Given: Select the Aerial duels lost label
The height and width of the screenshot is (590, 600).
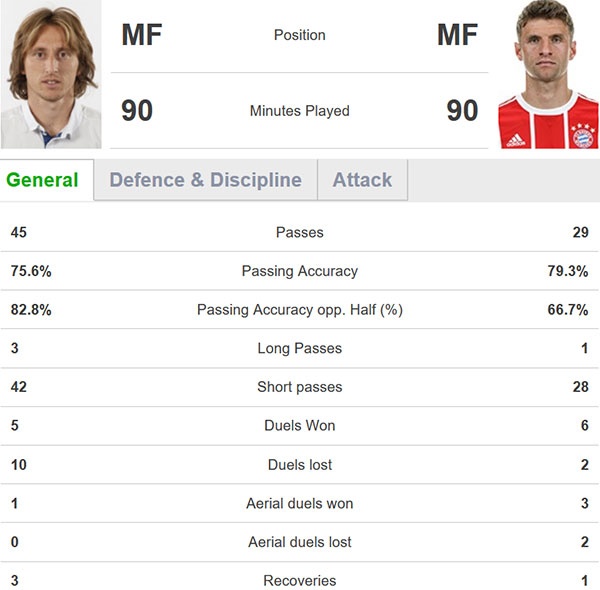Looking at the screenshot, I should 300,542.
